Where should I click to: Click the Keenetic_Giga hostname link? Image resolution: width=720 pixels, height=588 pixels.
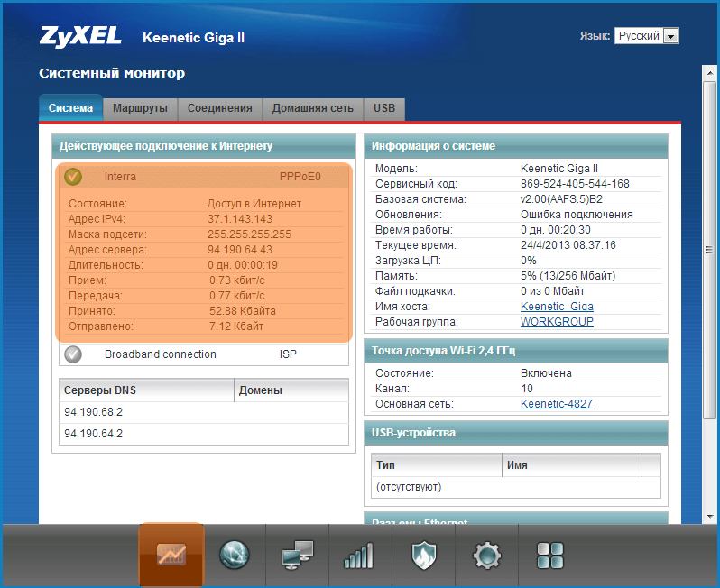(557, 307)
